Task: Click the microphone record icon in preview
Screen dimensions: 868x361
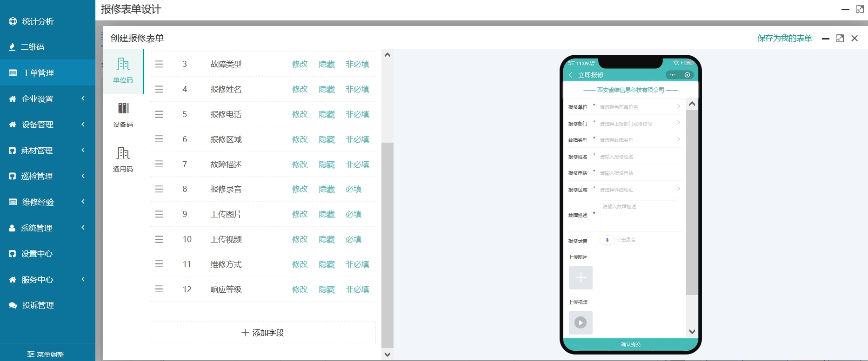Action: [607, 240]
